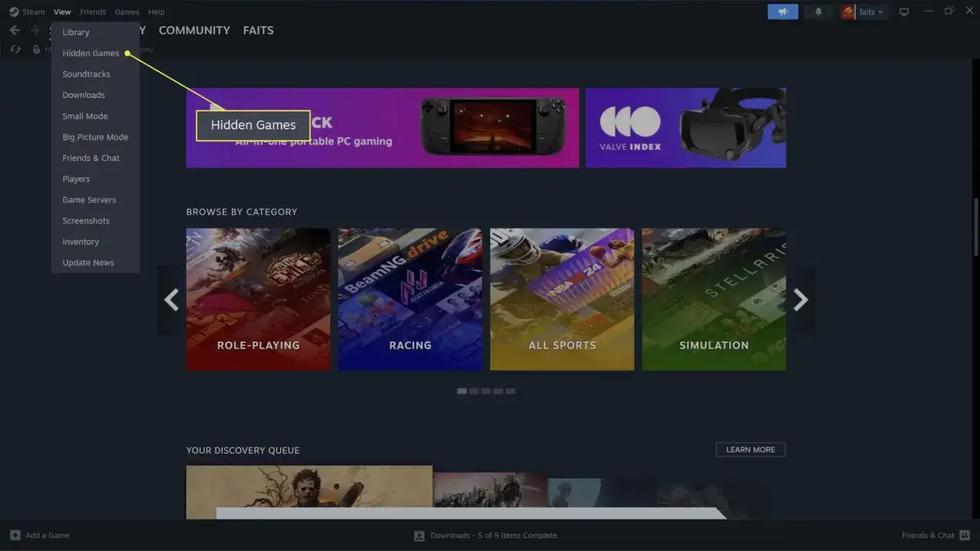The image size is (980, 551).
Task: Launch Big Picture Mode from the menu
Action: 95,137
